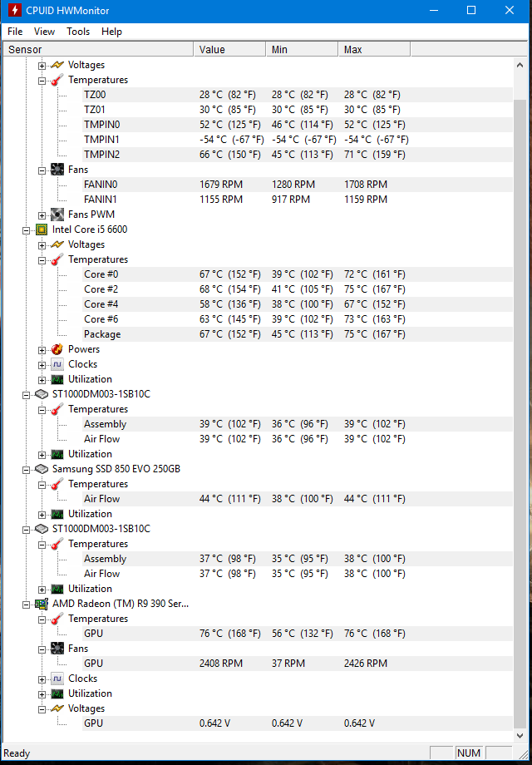Click the lightning icon of topmost Voltages
The width and height of the screenshot is (532, 765).
[57, 65]
